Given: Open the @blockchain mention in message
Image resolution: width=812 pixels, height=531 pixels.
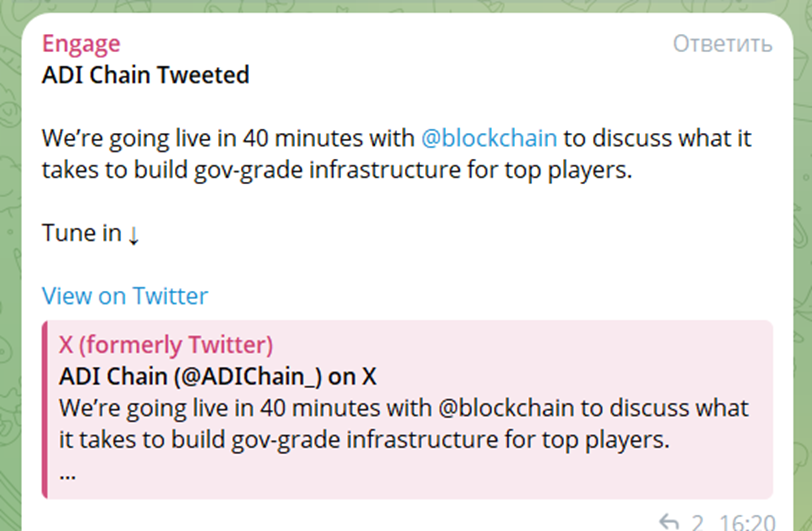Looking at the screenshot, I should (489, 137).
